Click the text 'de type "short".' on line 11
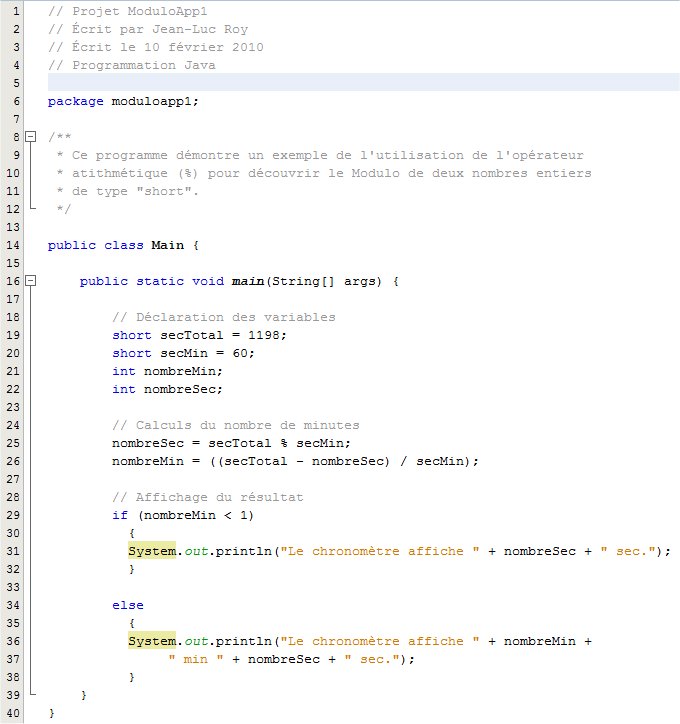 tap(135, 191)
